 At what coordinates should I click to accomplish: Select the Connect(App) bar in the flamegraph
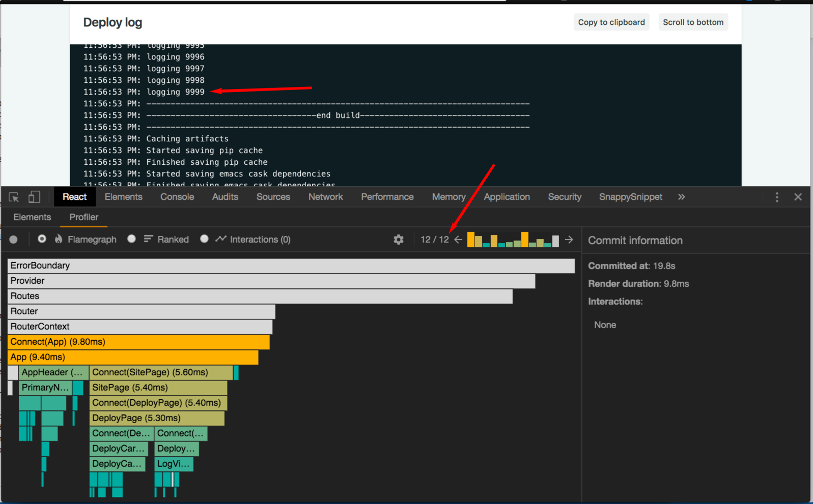point(138,342)
